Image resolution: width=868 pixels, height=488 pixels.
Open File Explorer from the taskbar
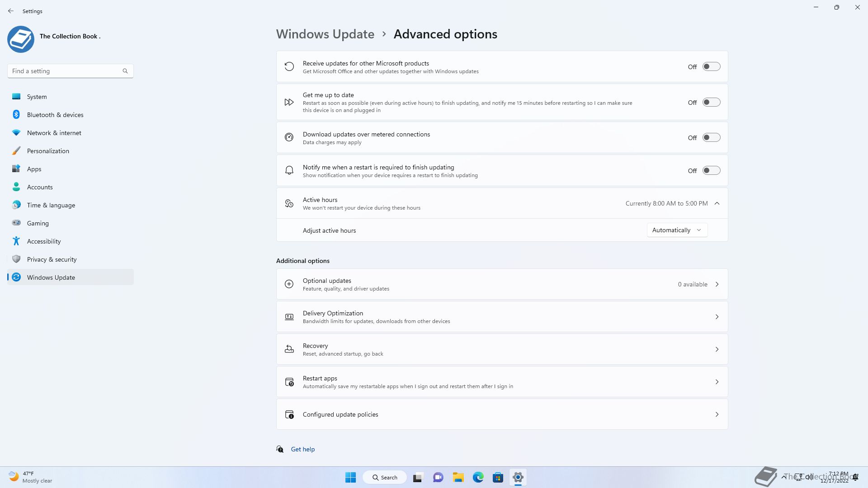[458, 477]
